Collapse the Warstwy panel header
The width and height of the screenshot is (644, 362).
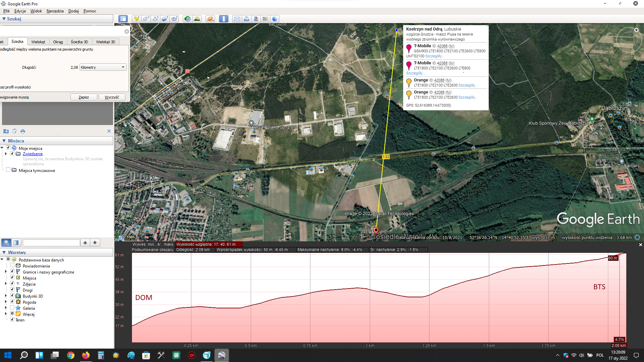(x=4, y=252)
